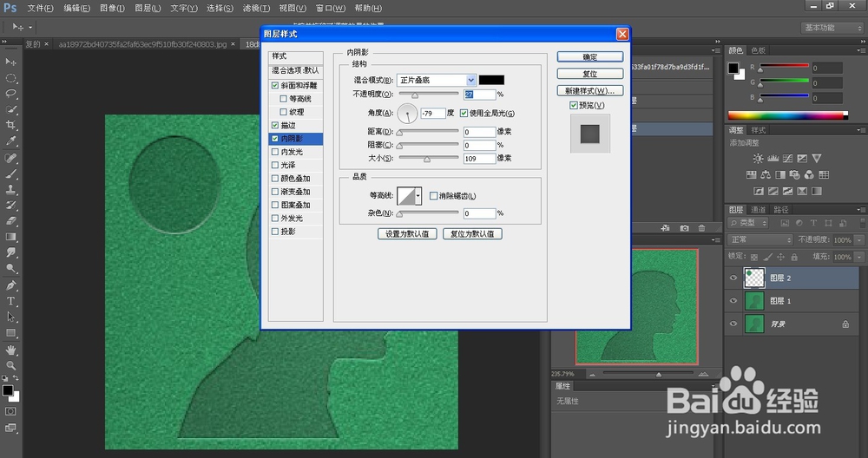Image resolution: width=868 pixels, height=458 pixels.
Task: Select the Lasso tool
Action: 10,94
